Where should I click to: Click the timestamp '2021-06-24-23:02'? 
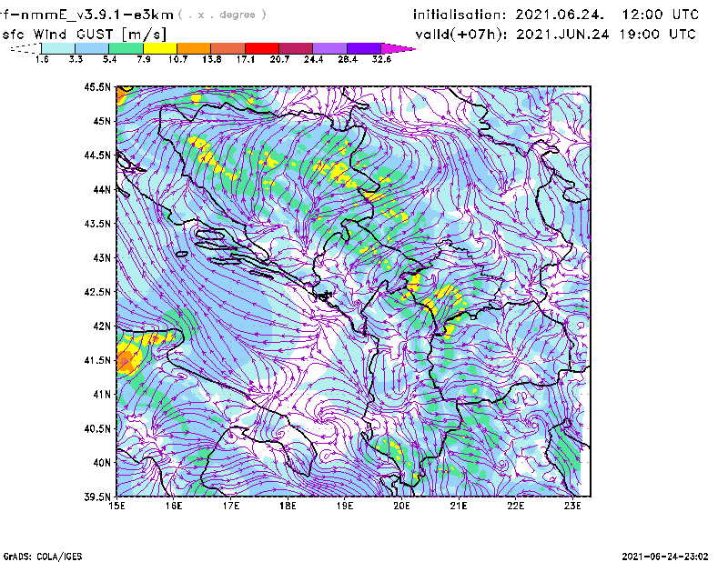click(x=665, y=557)
